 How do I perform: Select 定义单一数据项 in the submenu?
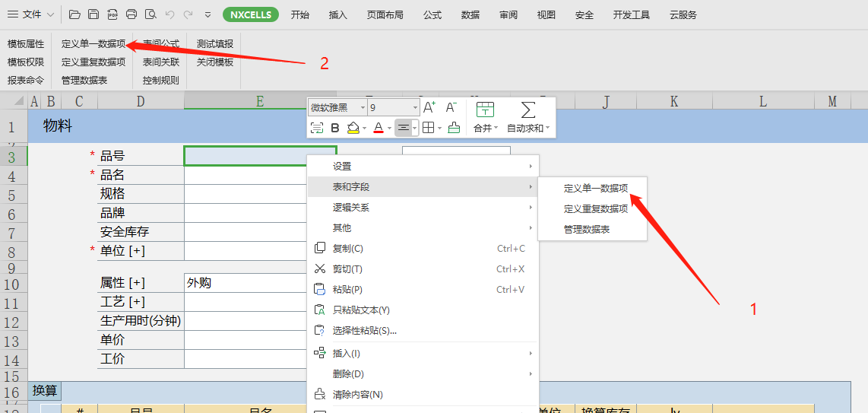[595, 188]
